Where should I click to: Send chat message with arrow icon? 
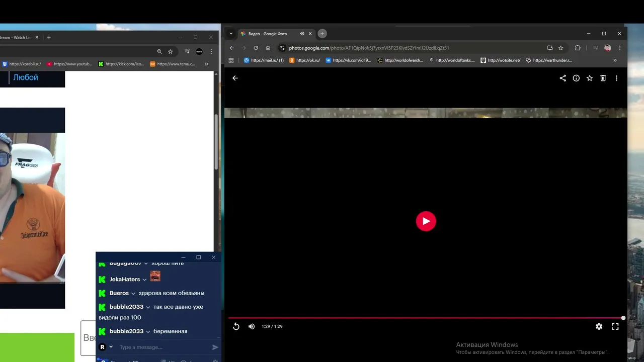[x=215, y=347]
